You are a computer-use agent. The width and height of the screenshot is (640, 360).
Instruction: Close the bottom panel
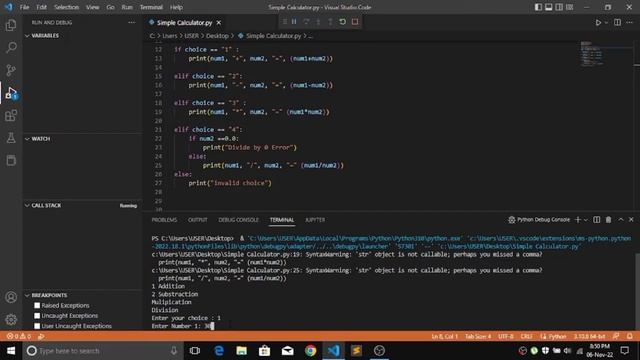(631, 220)
